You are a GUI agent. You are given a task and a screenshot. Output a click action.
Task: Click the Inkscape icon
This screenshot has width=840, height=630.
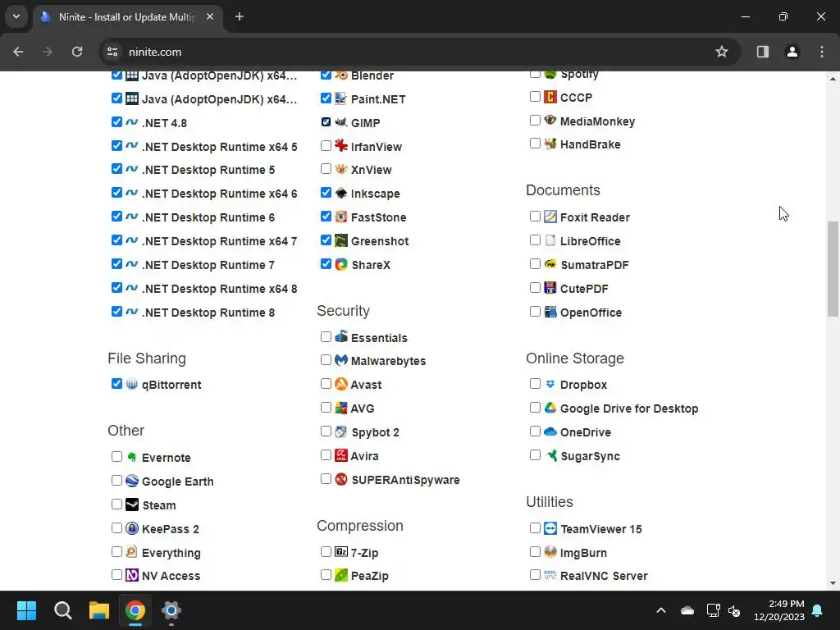(340, 193)
